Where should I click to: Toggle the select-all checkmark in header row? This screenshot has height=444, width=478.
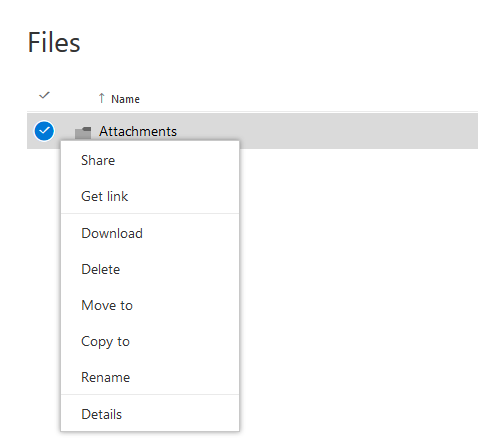44,95
